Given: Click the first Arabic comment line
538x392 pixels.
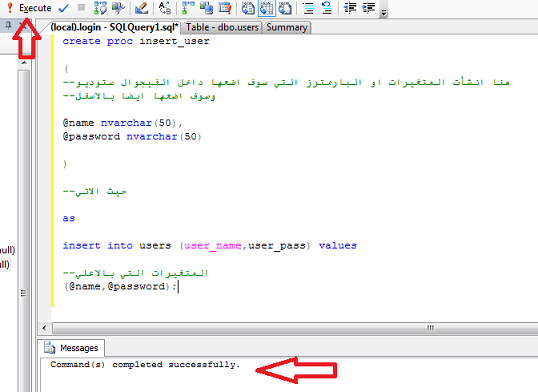Looking at the screenshot, I should [x=286, y=82].
